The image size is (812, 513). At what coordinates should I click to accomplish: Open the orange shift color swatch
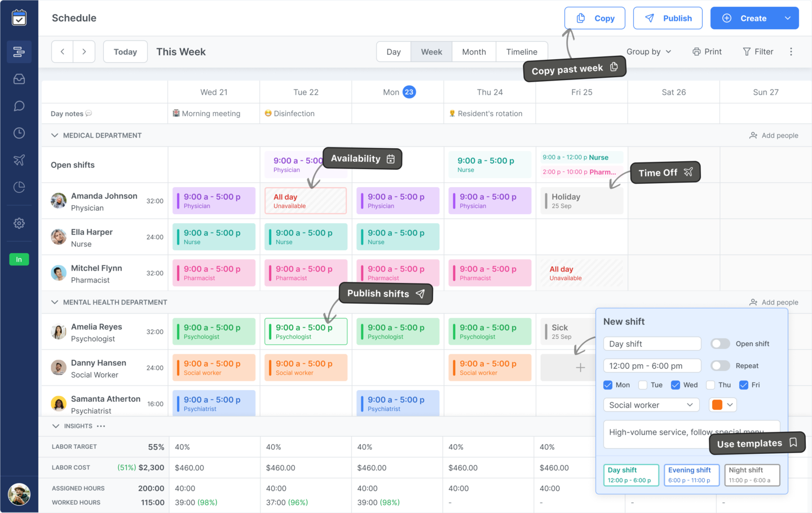tap(722, 405)
